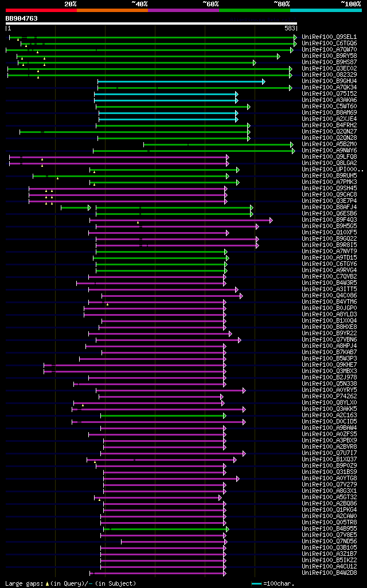Image resolution: width=367 pixels, height=588 pixels.
Task: Select label UniRef100_B9RUH5
Action: (329, 175)
